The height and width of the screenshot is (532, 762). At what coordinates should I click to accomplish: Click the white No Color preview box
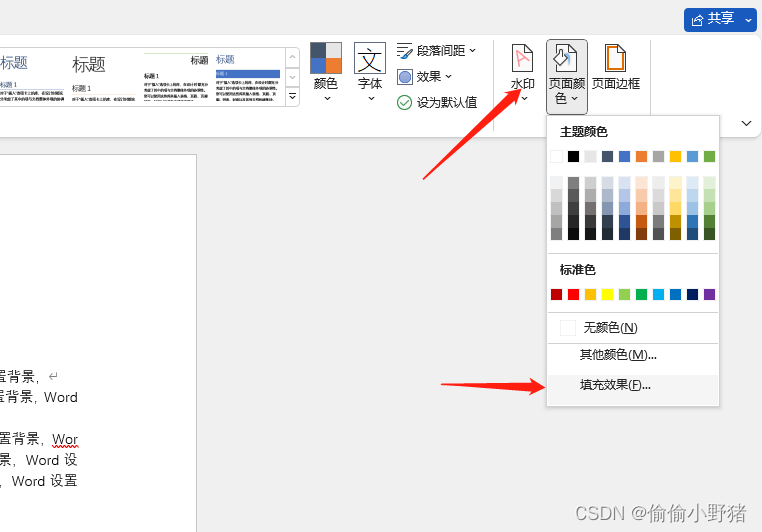click(568, 328)
